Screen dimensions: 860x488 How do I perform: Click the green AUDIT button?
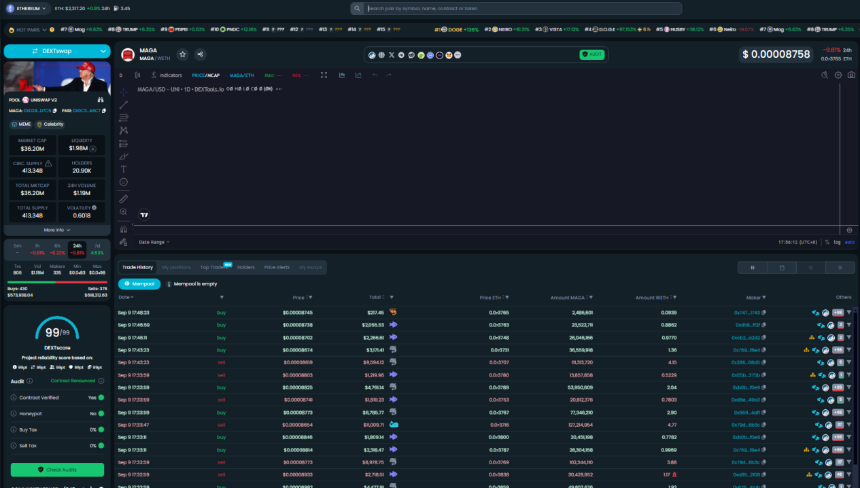click(592, 54)
